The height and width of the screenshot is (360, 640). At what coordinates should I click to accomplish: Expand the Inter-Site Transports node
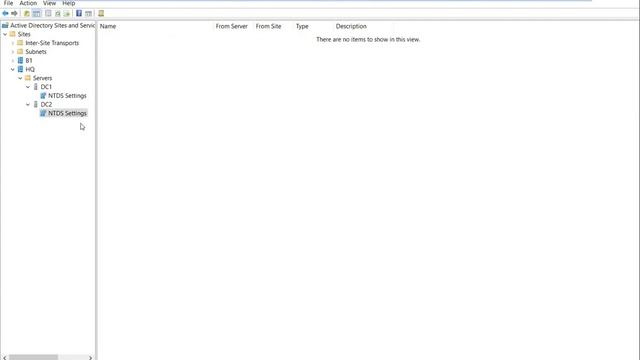13,43
